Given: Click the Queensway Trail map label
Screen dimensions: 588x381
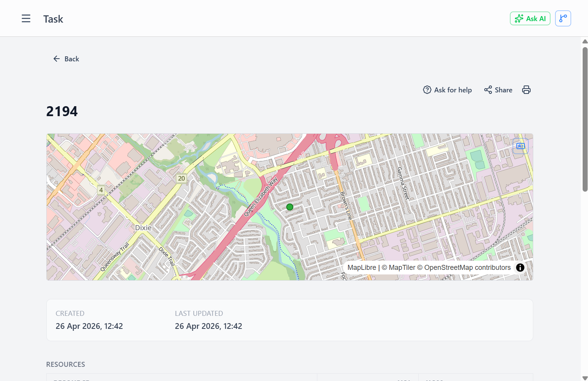Looking at the screenshot, I should click(114, 257).
